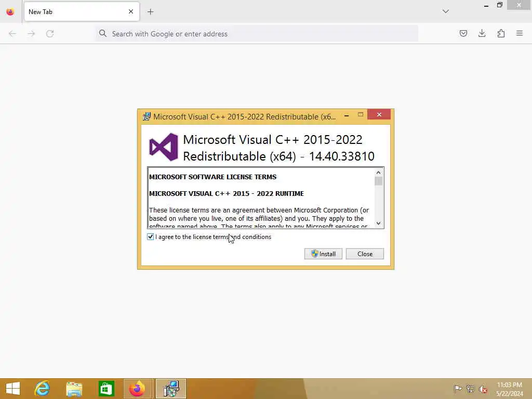This screenshot has height=399, width=532.
Task: Switch to installer taskbar icon
Action: [170, 389]
